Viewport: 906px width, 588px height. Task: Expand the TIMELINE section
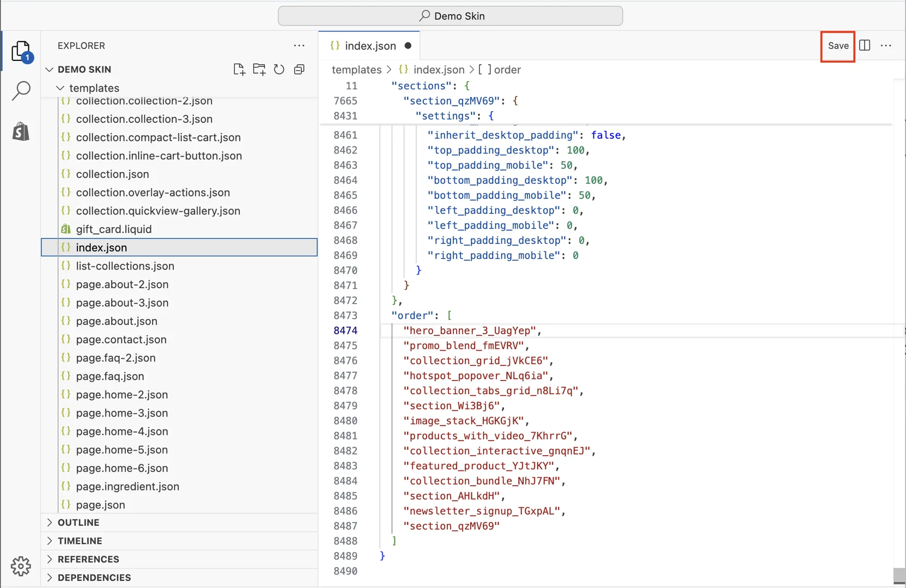coord(80,541)
